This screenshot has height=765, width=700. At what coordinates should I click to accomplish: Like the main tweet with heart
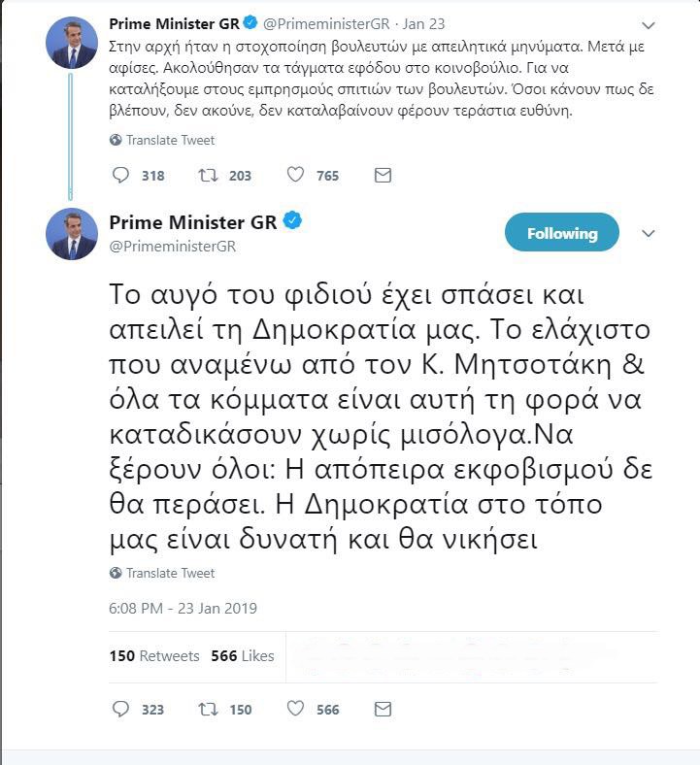click(295, 710)
